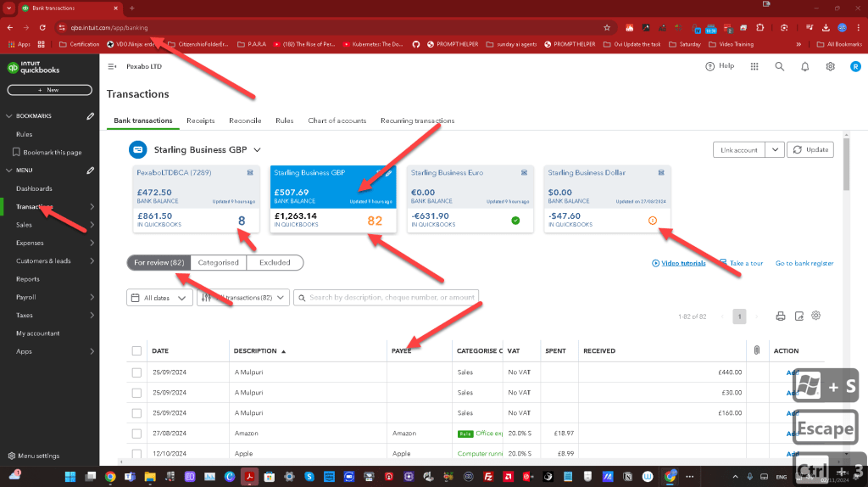Tick the checkbox for A Mulpuri £160.00 row
The width and height of the screenshot is (868, 487).
pyautogui.click(x=136, y=413)
